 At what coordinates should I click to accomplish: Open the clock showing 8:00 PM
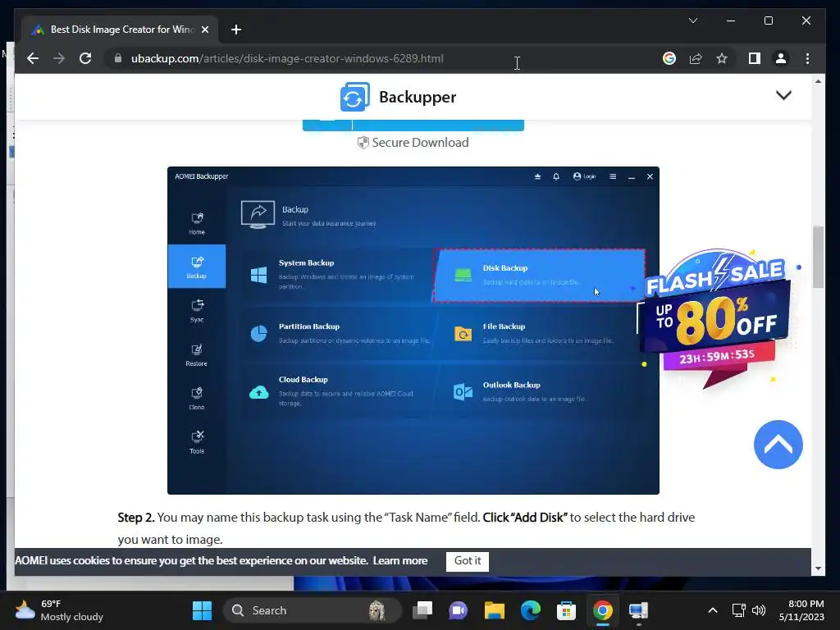(x=801, y=610)
